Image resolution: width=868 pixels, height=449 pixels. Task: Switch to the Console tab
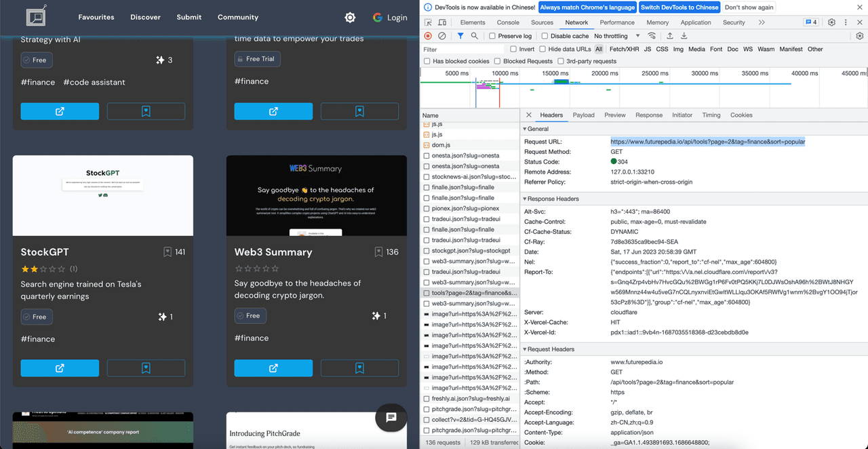(508, 22)
